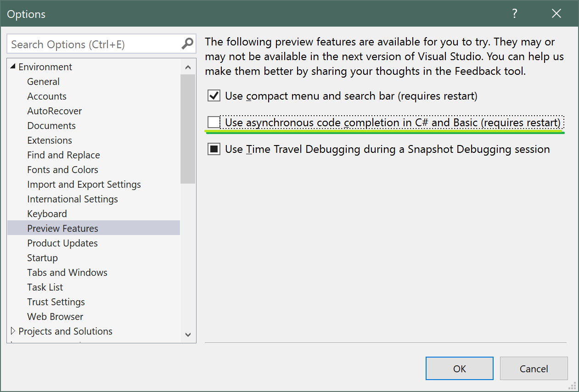Screen dimensions: 579x392
Task: Select the Accounts options page
Action: coord(47,96)
